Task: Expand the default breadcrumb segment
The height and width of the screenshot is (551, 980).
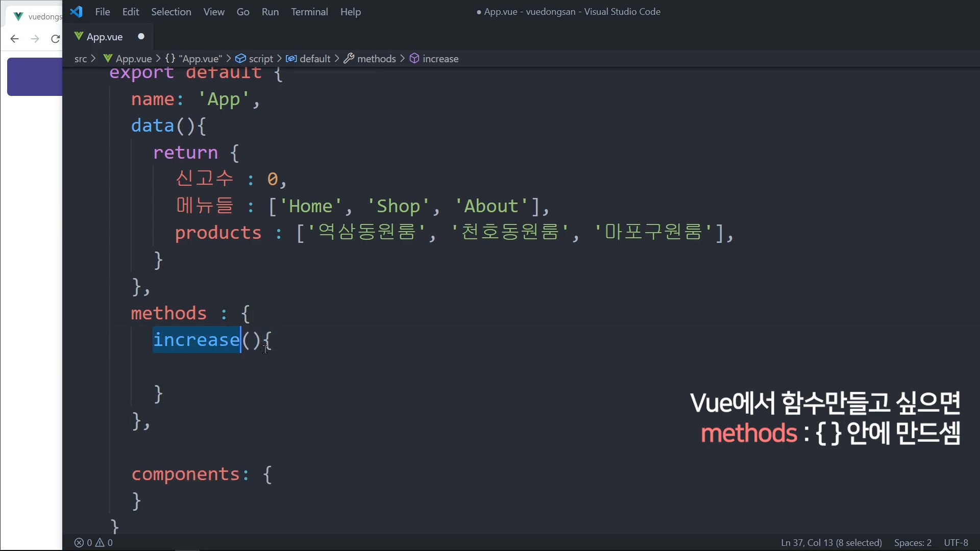Action: [x=314, y=59]
